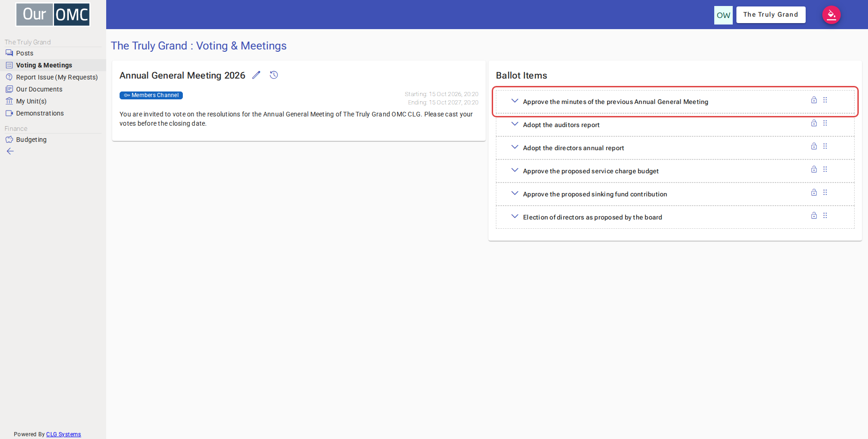The height and width of the screenshot is (439, 868).
Task: Click the edit pencil icon beside meeting title
Action: (x=256, y=75)
